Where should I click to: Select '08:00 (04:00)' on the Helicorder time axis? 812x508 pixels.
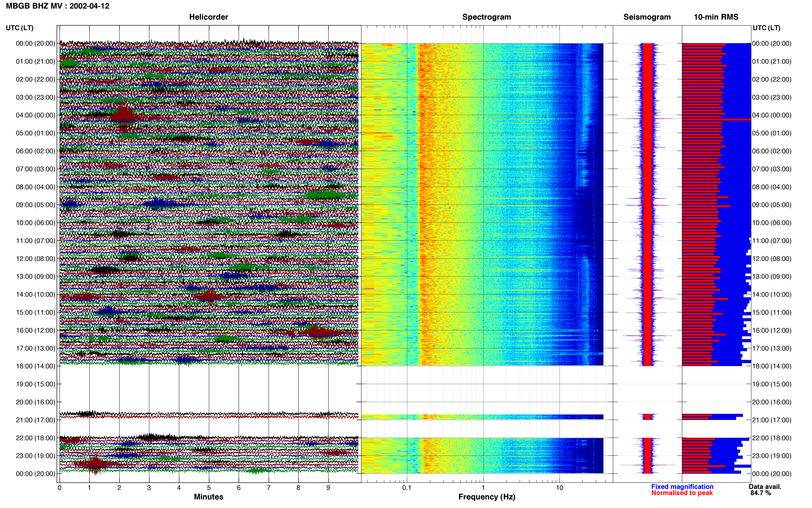click(36, 187)
